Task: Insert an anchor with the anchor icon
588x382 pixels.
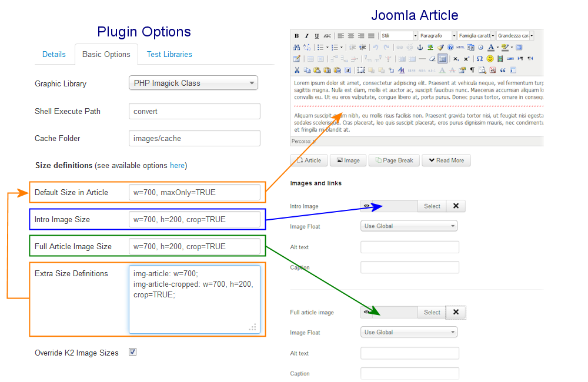Action: (x=420, y=48)
